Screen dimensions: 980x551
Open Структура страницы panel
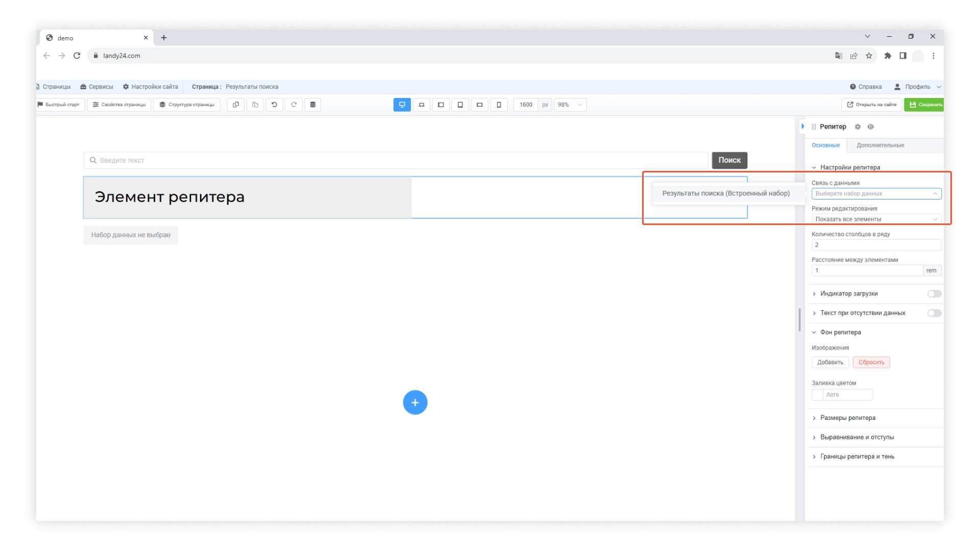coord(187,105)
